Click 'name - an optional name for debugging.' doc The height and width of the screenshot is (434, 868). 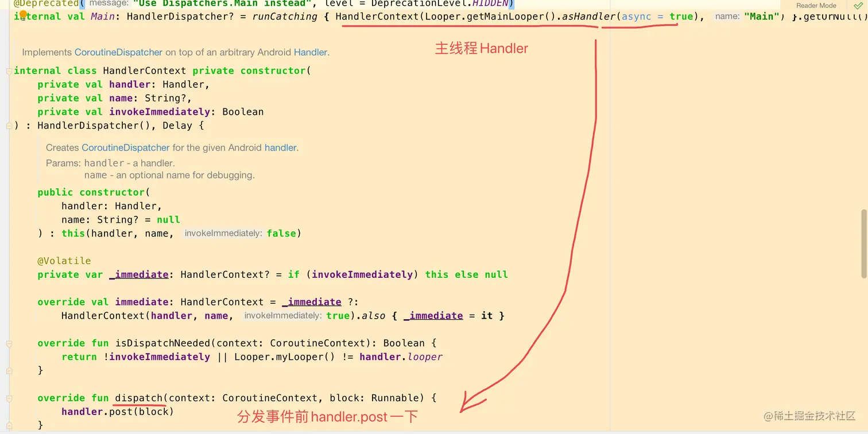[169, 175]
